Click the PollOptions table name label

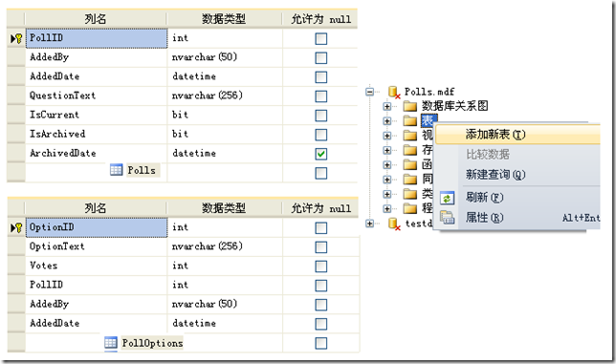coord(152,343)
